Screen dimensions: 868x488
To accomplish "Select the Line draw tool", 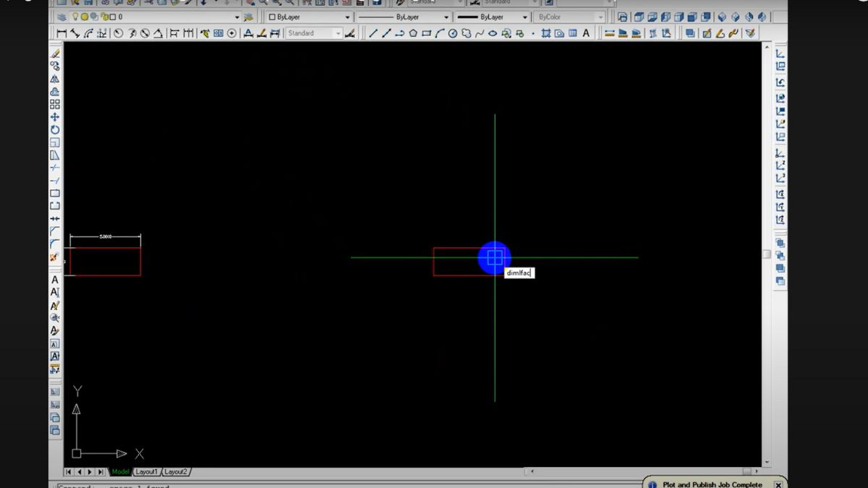I will coord(373,33).
